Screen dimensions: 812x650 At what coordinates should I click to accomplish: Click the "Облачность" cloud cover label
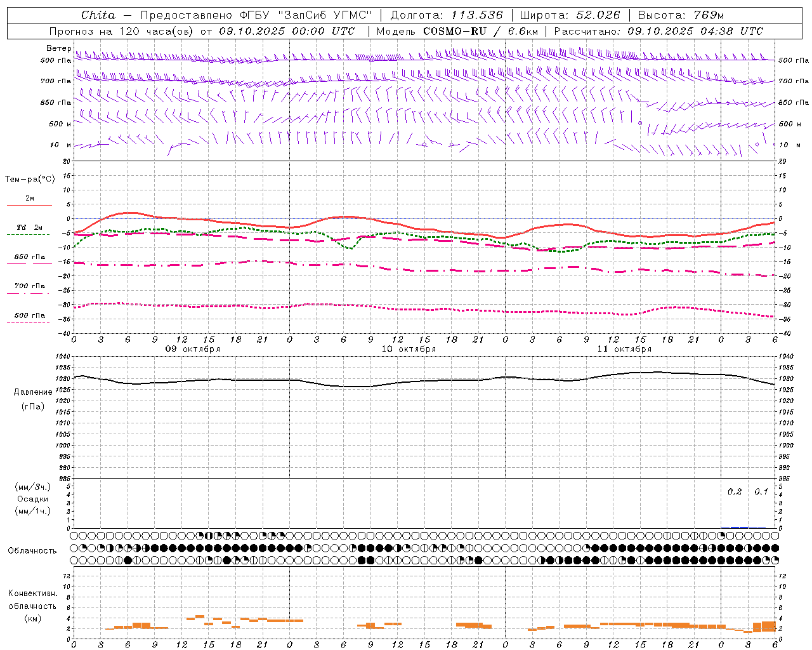(32, 551)
